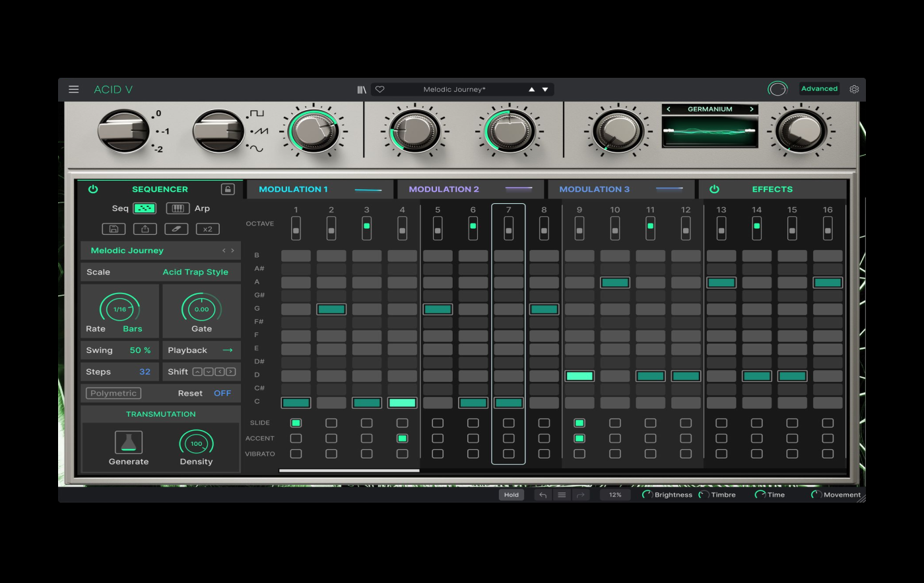Open the Modulation 3 tab

(621, 189)
